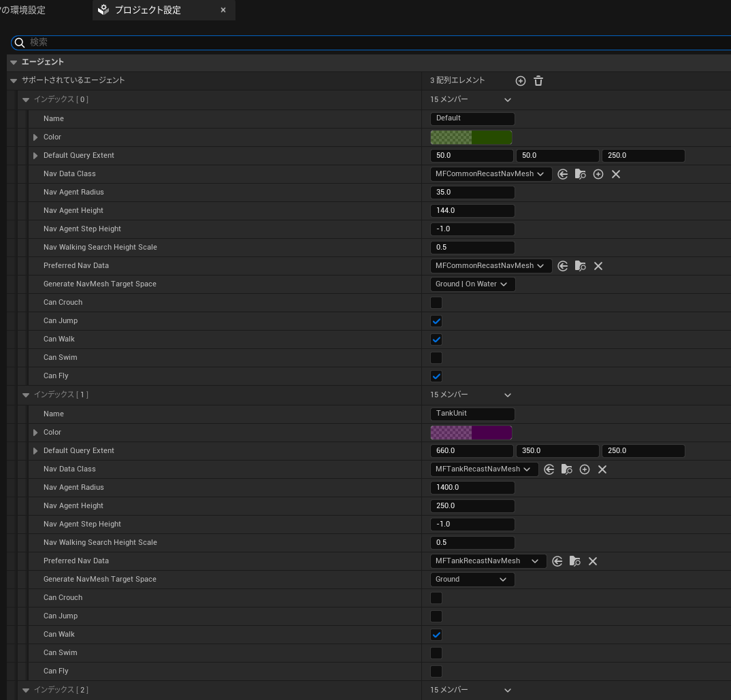Edit Name field containing Default
731x700 pixels.
coord(472,119)
